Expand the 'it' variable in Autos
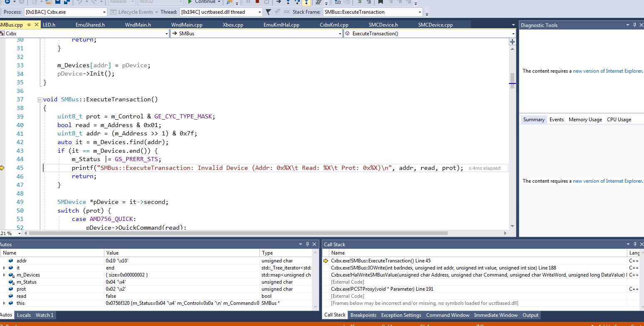Screen dimensions: 644x326 click(4, 268)
